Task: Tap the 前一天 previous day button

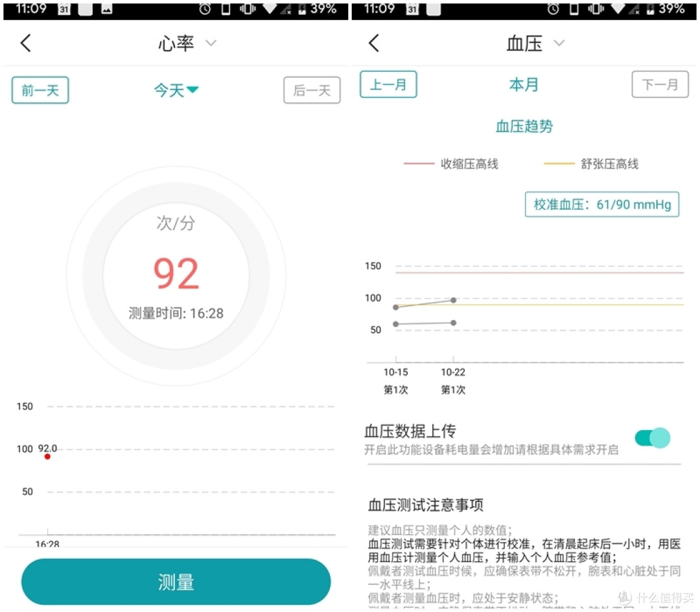Action: 40,90
